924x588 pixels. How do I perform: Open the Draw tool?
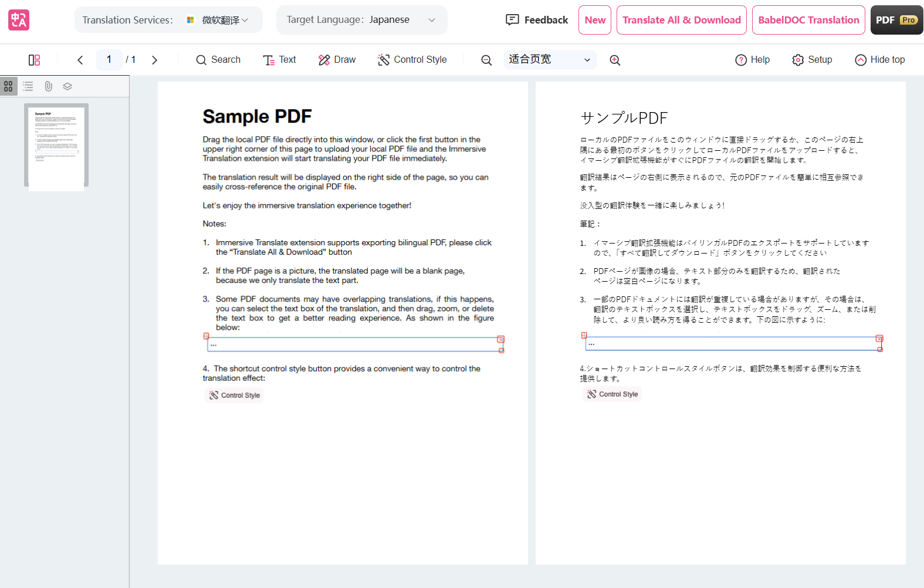tap(337, 60)
